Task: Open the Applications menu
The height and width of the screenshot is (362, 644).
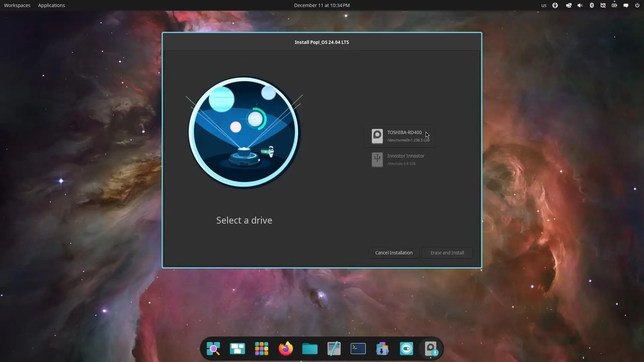Action: [x=51, y=5]
